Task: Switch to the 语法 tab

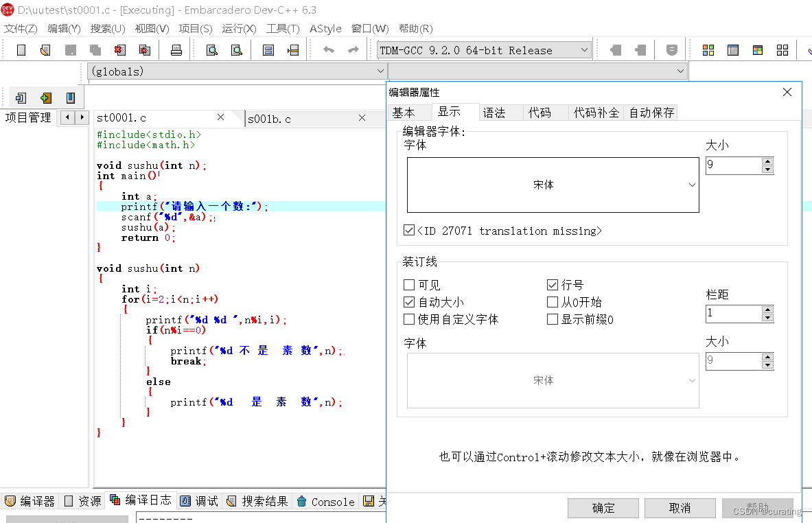Action: (x=494, y=113)
